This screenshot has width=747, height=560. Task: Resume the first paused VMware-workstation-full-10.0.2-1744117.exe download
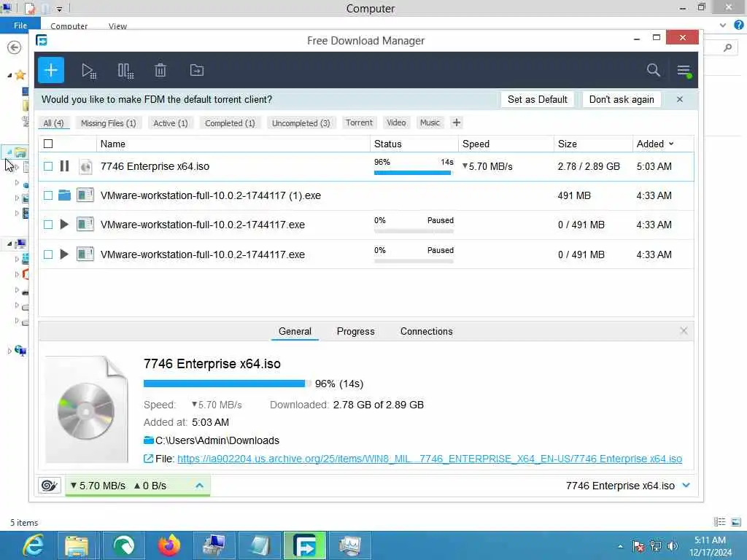[x=64, y=225]
